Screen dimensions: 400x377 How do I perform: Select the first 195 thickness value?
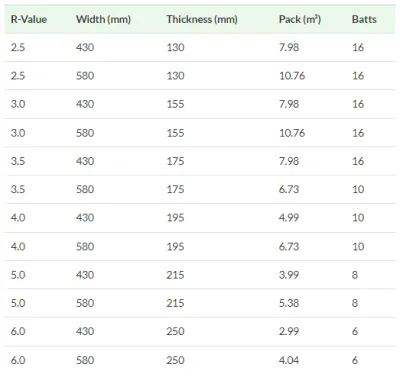click(175, 218)
